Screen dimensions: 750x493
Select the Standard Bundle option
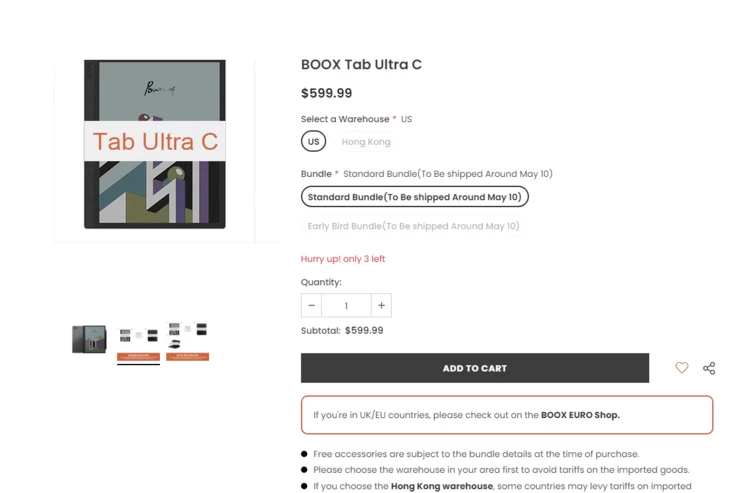click(x=414, y=197)
